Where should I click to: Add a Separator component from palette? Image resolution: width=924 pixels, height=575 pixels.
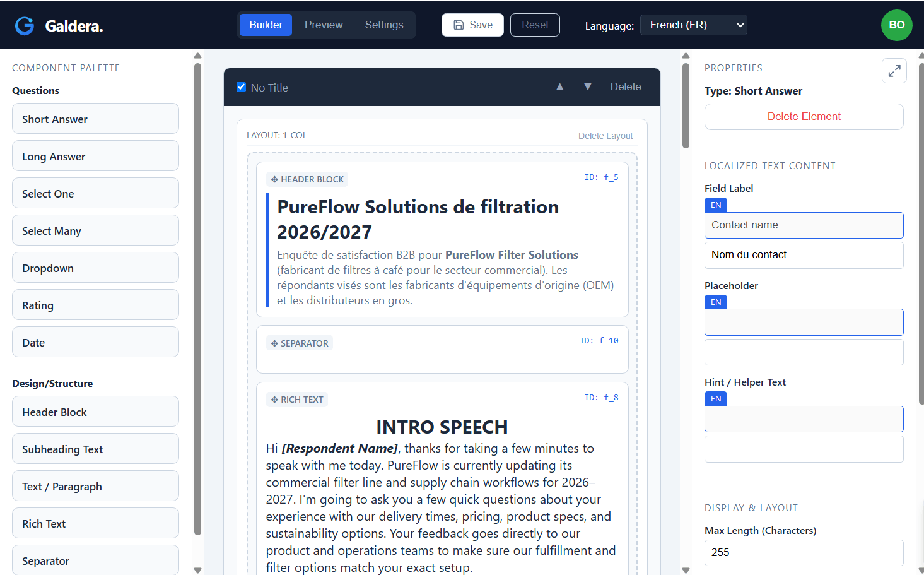[95, 560]
